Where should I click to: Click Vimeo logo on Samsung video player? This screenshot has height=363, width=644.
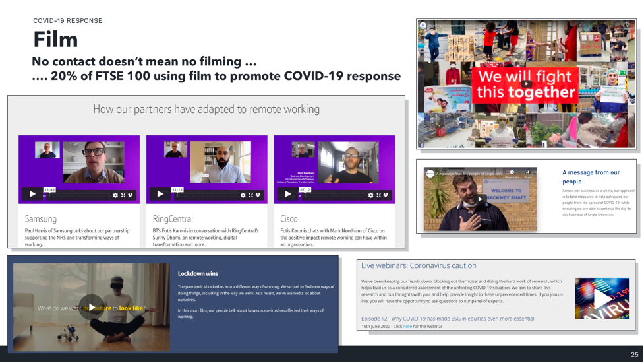pyautogui.click(x=131, y=195)
